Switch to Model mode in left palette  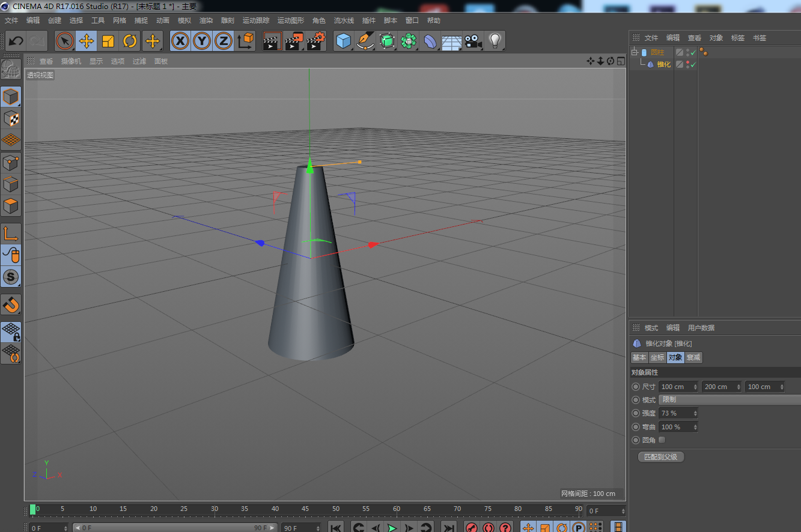(x=11, y=97)
